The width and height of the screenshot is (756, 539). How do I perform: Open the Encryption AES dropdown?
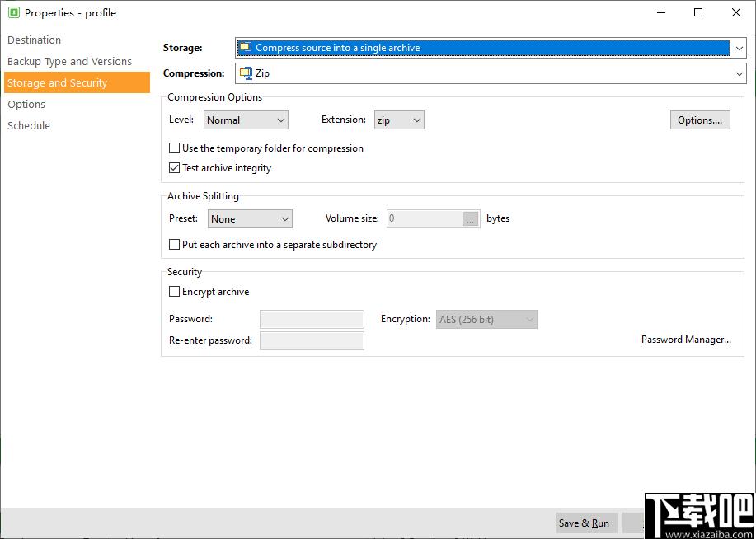coord(486,319)
